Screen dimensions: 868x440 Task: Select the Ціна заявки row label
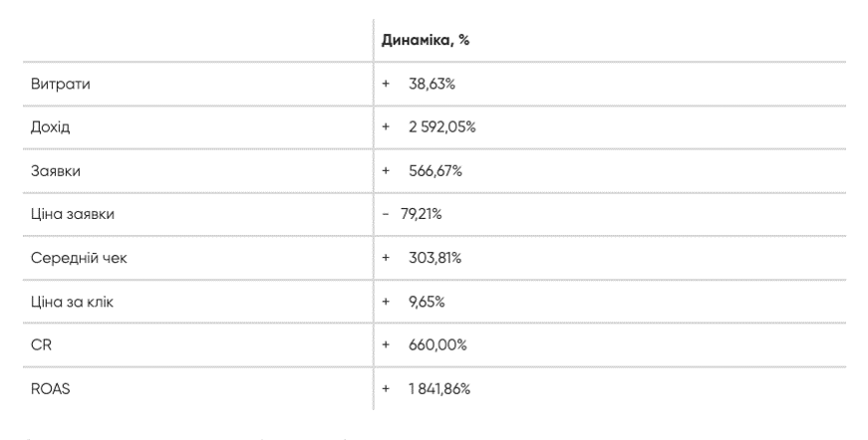point(73,214)
